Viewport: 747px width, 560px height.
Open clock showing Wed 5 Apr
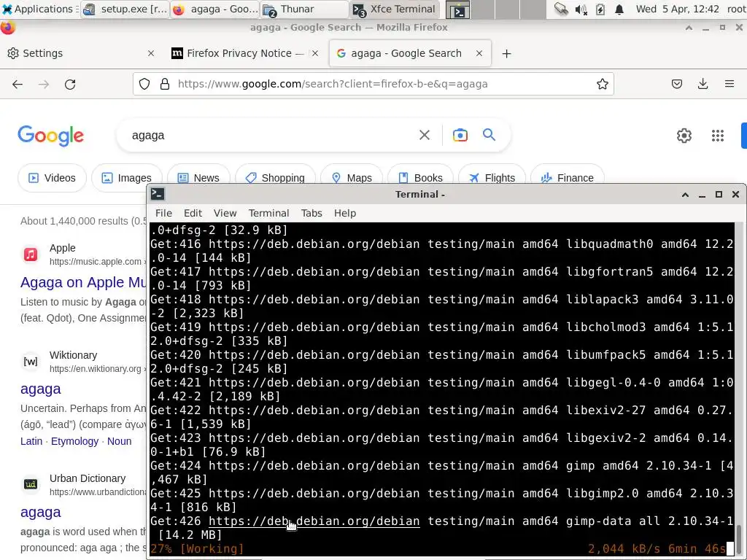point(677,9)
